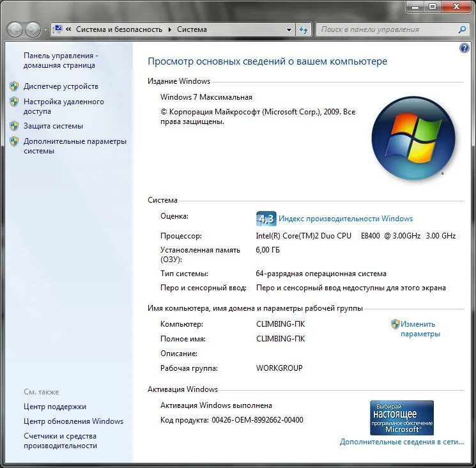Click shield icon beside 'Защита системы'
This screenshot has width=476, height=468.
coord(14,126)
